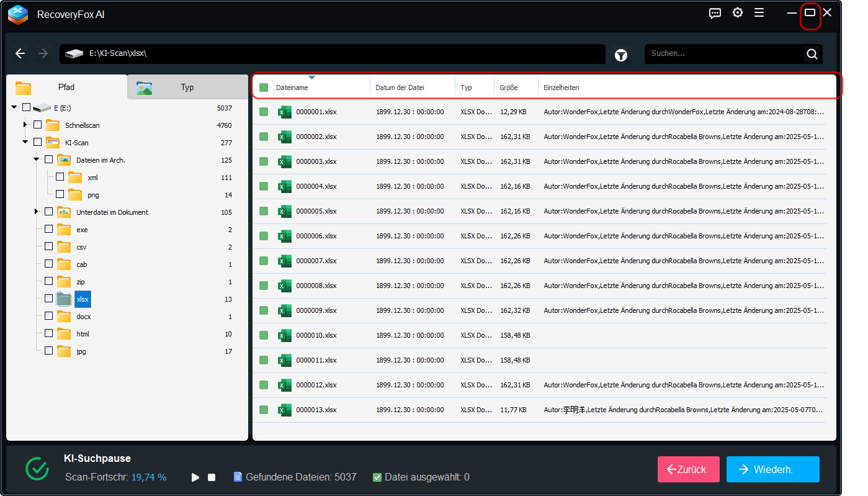Click the Zurück button
Viewport: 868px width, 496px height.
(x=688, y=469)
